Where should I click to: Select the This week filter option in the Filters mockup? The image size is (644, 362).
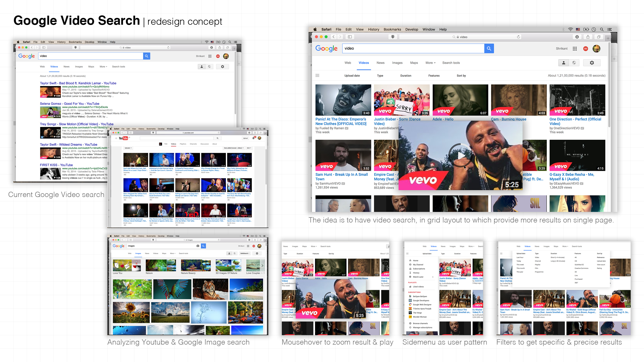520,265
